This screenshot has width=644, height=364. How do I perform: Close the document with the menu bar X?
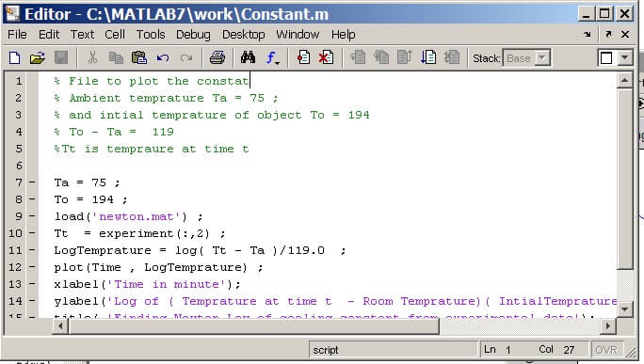(625, 35)
